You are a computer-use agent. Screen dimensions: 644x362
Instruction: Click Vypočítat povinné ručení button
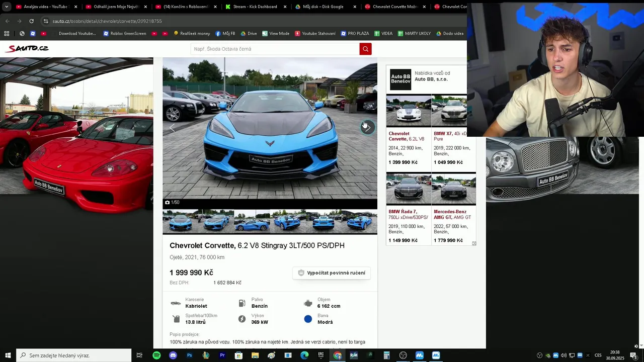click(x=332, y=273)
